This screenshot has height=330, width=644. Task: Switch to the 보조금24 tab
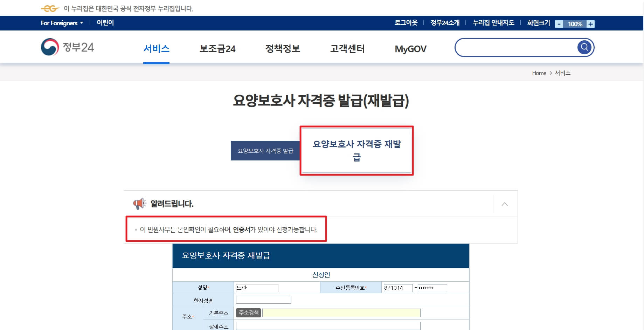[x=217, y=49]
